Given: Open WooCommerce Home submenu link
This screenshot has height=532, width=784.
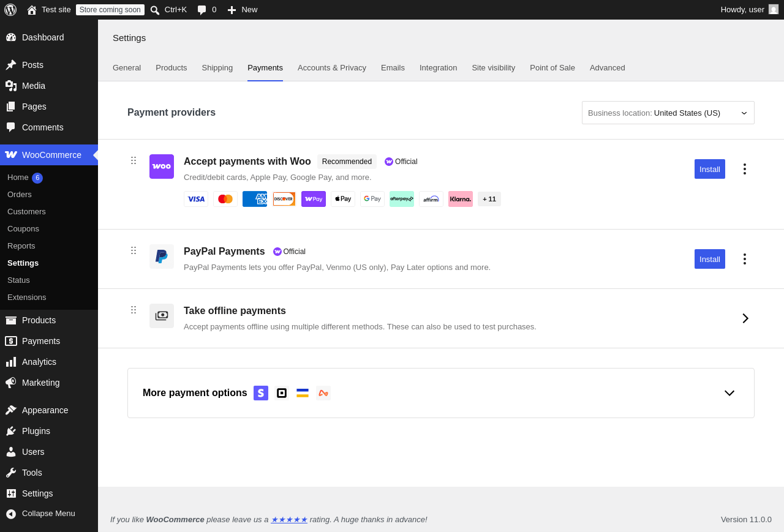Looking at the screenshot, I should point(18,178).
